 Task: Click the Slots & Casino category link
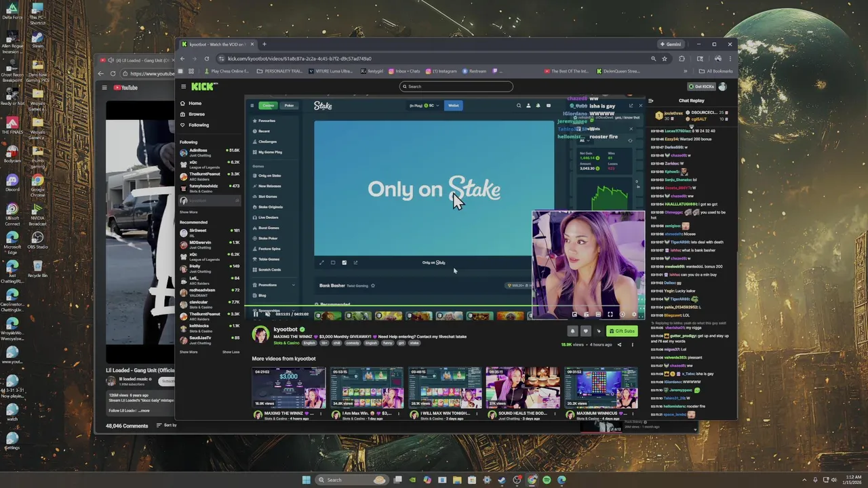click(x=286, y=343)
